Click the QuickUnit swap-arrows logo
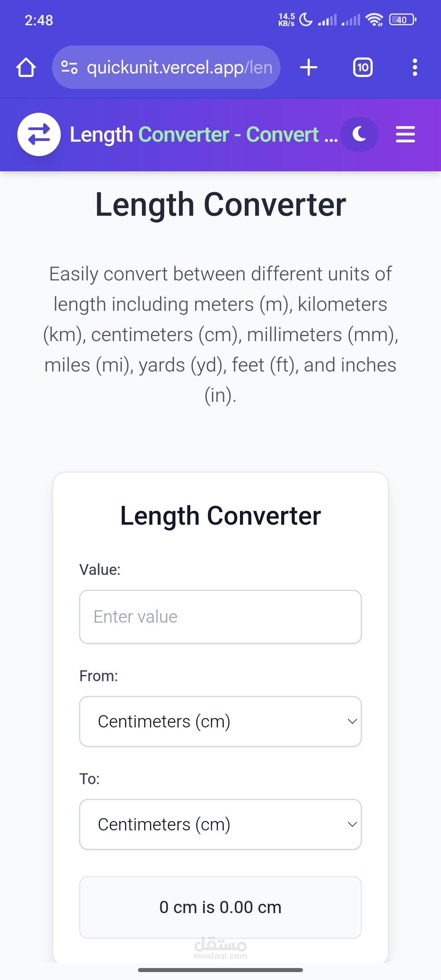 tap(39, 134)
